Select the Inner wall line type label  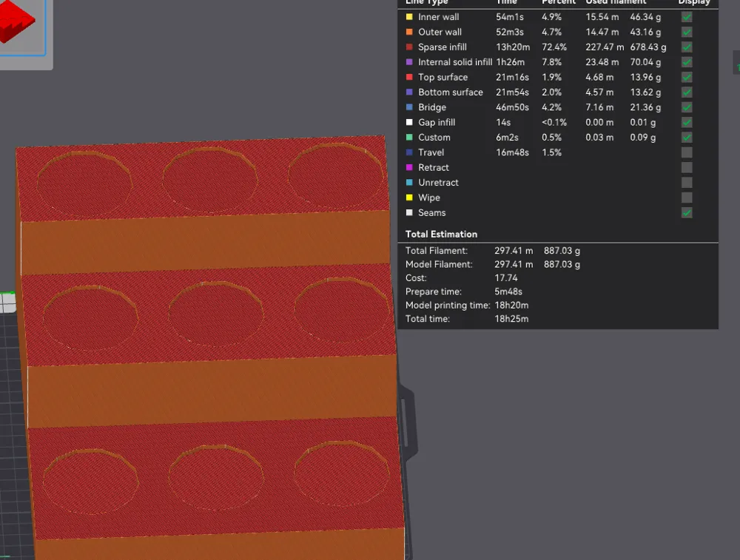coord(438,17)
